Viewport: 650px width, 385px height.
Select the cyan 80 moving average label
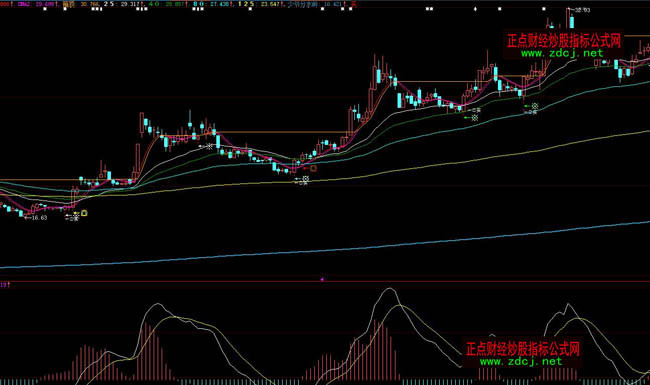click(x=199, y=4)
